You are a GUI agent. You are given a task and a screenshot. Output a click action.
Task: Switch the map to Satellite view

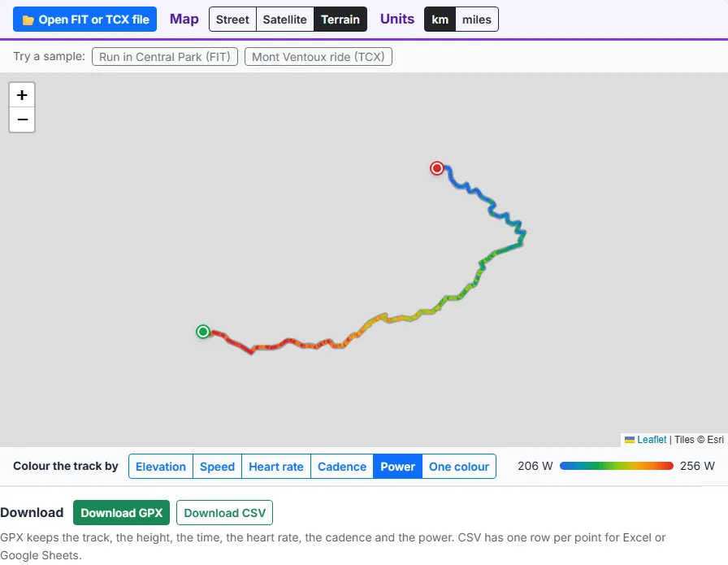tap(284, 20)
